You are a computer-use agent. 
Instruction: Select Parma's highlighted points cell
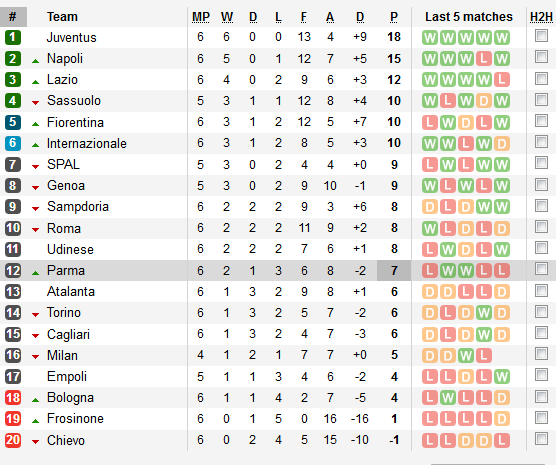click(394, 270)
